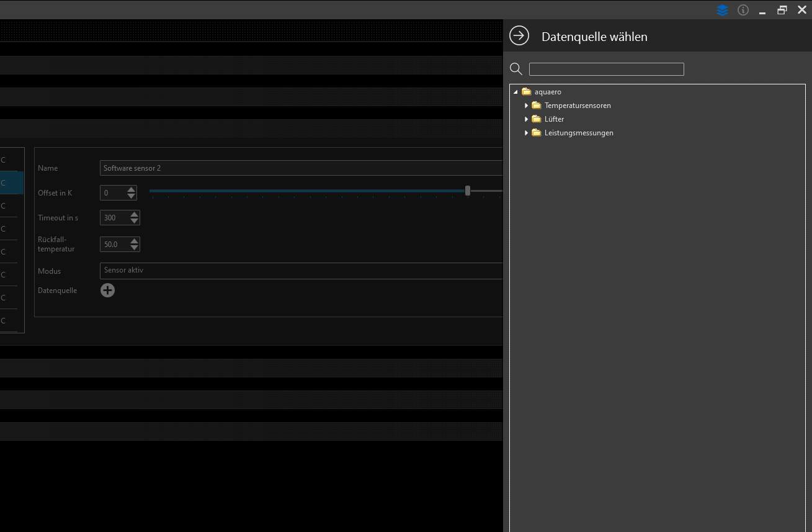Decrease Rückfalltemperatur with down arrow
This screenshot has width=812, height=532.
pos(135,248)
